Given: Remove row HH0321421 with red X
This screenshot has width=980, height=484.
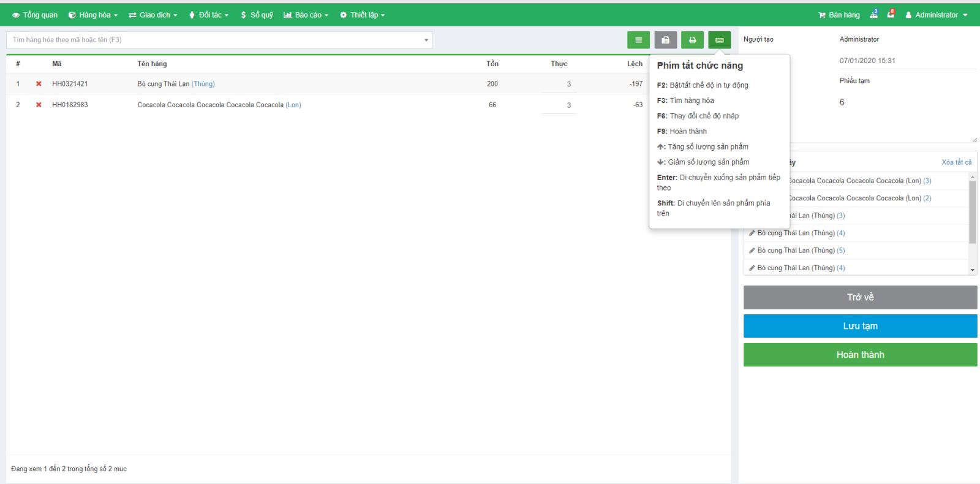Looking at the screenshot, I should [39, 84].
